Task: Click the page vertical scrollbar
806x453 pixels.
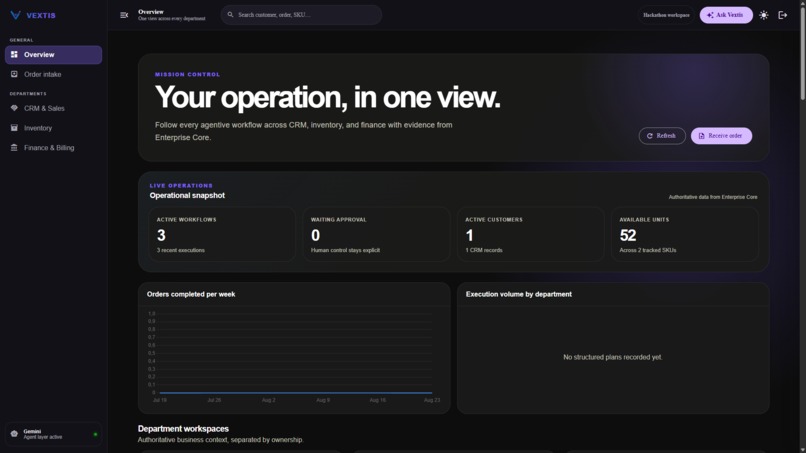Action: coord(802,51)
